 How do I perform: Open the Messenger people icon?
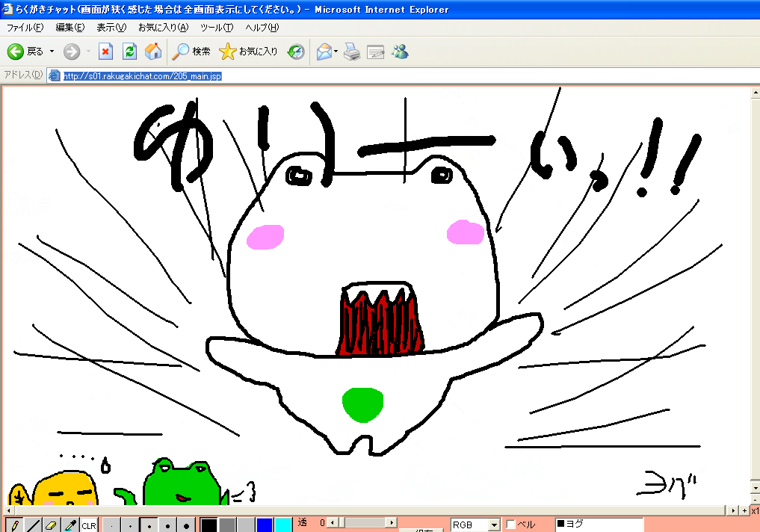[x=401, y=52]
